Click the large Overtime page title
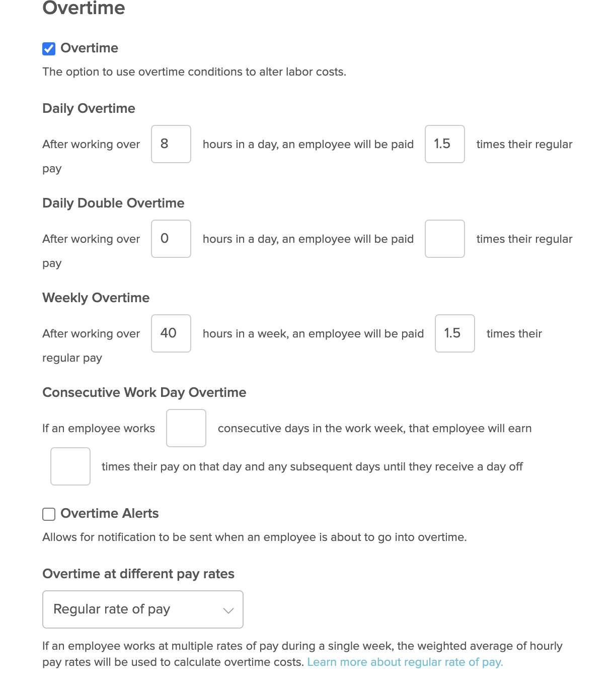This screenshot has width=616, height=688. (84, 9)
